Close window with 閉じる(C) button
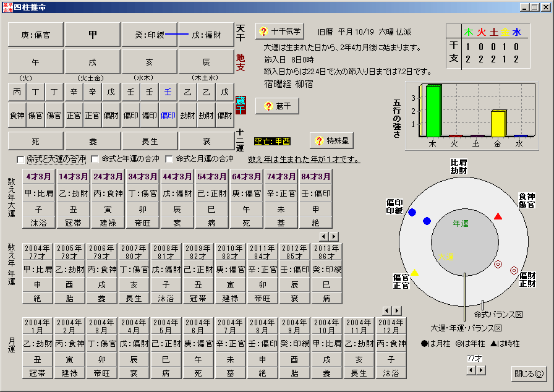Viewport: 554px width, 392px height. point(529,373)
